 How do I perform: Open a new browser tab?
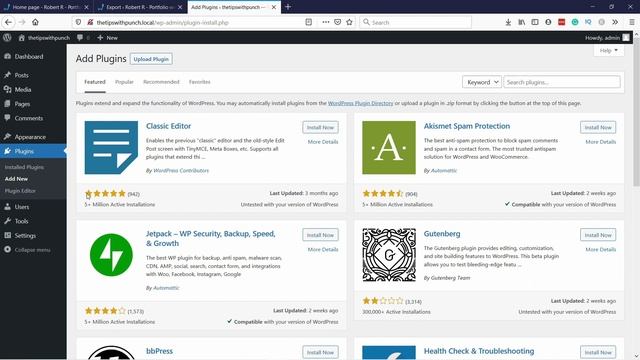288,7
